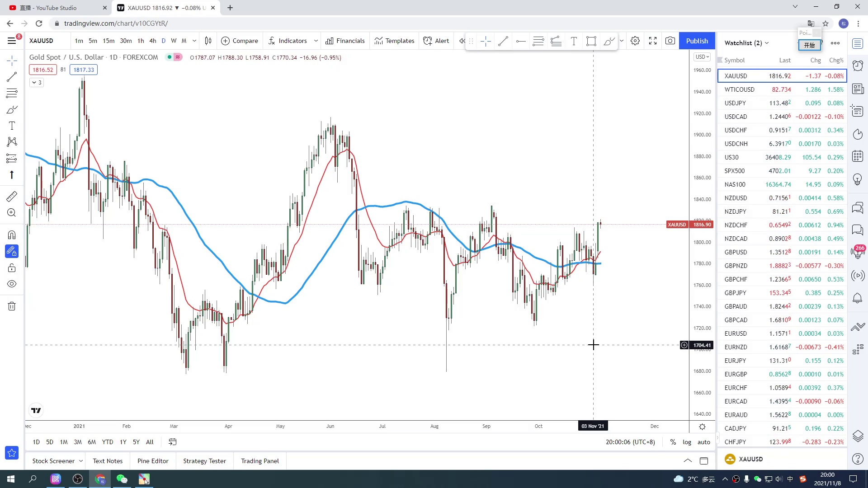
Task: Expand the time interval dropdown arrow
Action: pos(194,41)
